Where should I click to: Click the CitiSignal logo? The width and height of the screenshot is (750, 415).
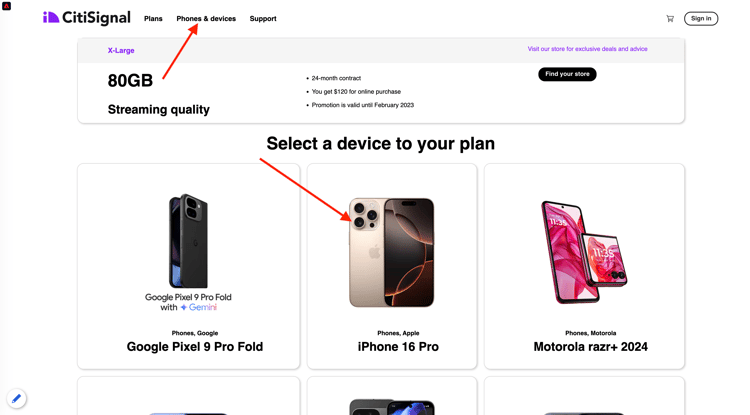pos(87,18)
